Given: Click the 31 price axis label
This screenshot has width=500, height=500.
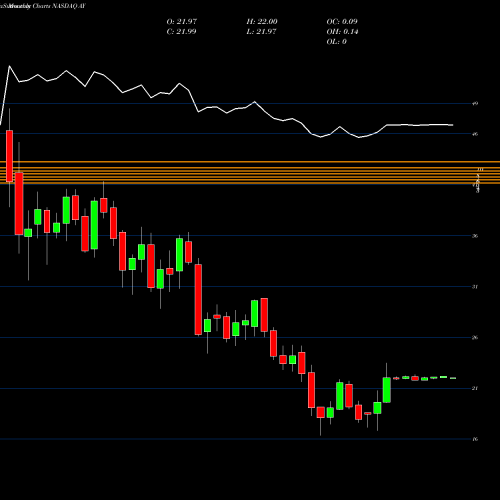Looking at the screenshot, I should (475, 287).
